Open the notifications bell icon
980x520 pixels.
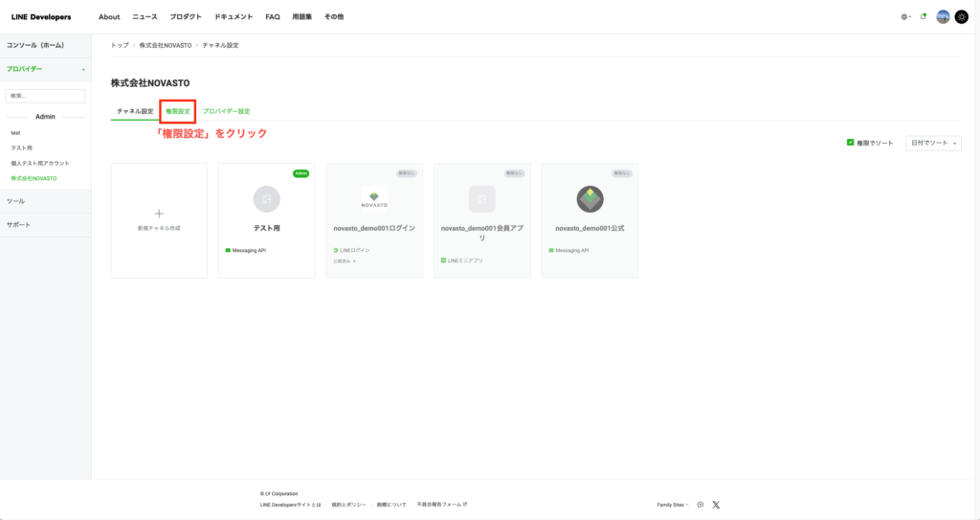click(924, 17)
